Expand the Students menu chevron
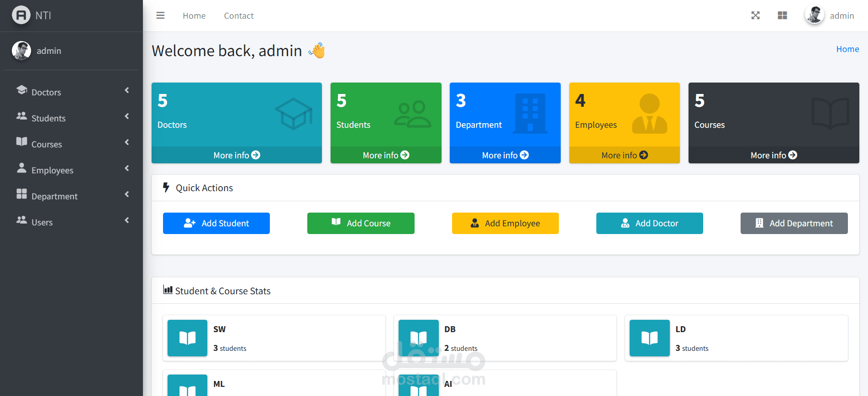Screen dimensions: 868x396 coord(127,116)
